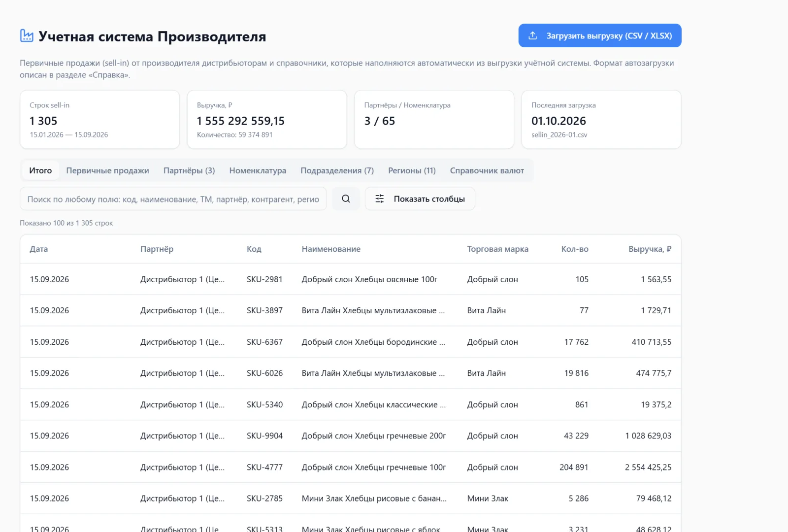Select the SKU-2785 code cell
This screenshot has width=788, height=532.
click(264, 498)
